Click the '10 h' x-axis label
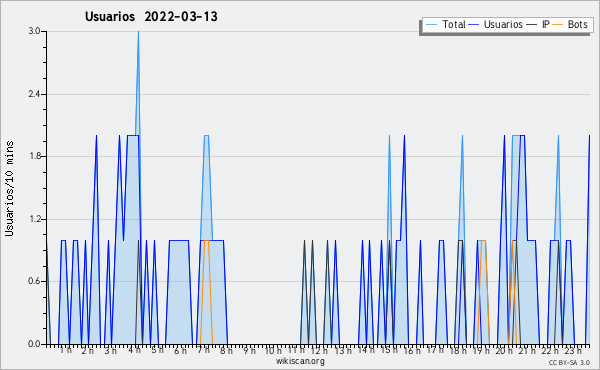 pyautogui.click(x=273, y=350)
